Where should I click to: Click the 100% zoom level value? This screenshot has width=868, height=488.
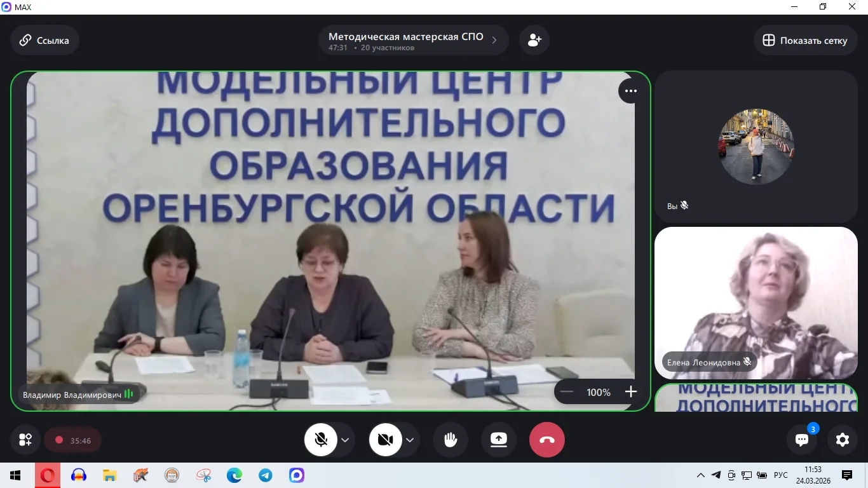pyautogui.click(x=599, y=393)
